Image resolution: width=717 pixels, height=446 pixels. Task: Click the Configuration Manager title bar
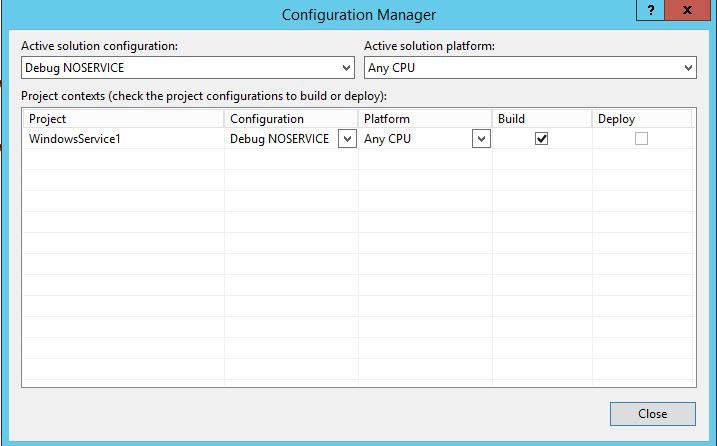[358, 15]
